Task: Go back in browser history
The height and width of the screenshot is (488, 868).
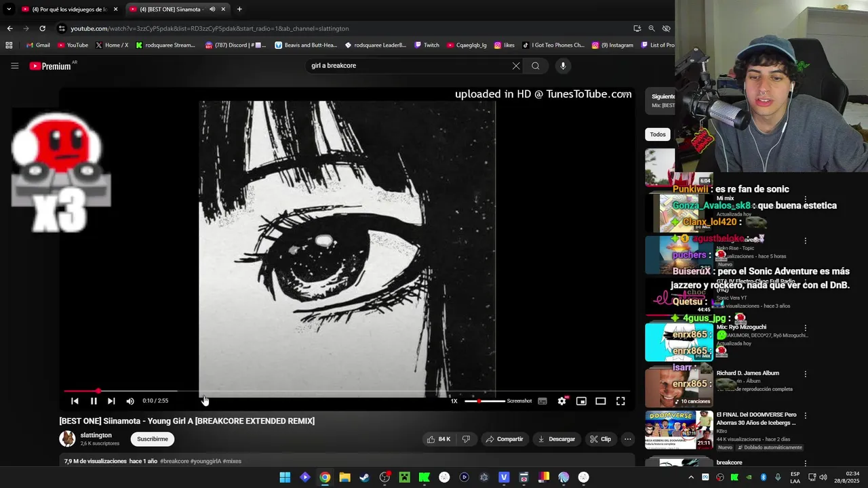Action: pyautogui.click(x=9, y=28)
